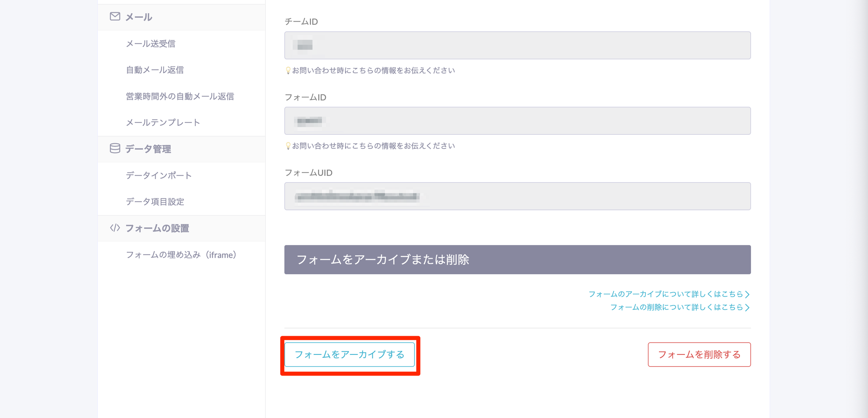Open the form deletion details link
The image size is (868, 418).
[x=679, y=307]
